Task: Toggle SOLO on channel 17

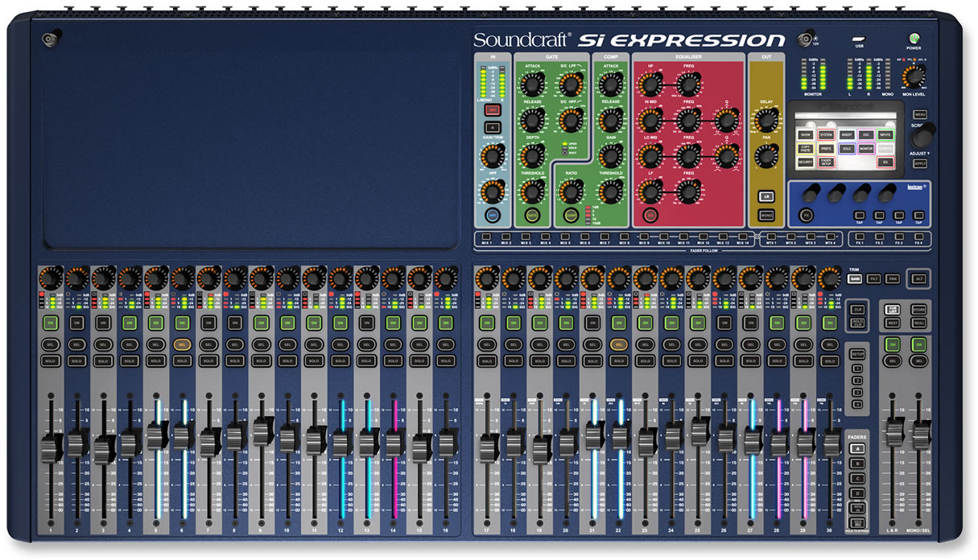Action: point(486,360)
